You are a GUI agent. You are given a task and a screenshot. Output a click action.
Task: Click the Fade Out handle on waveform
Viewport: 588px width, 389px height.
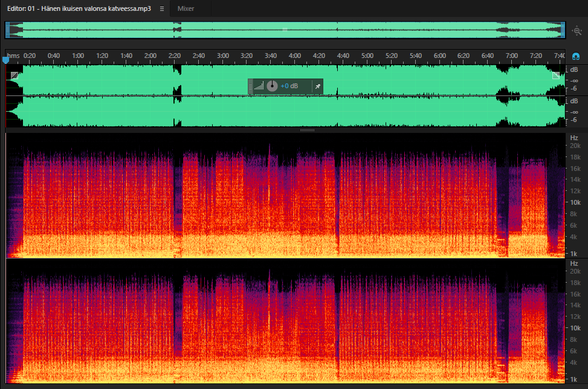(556, 76)
